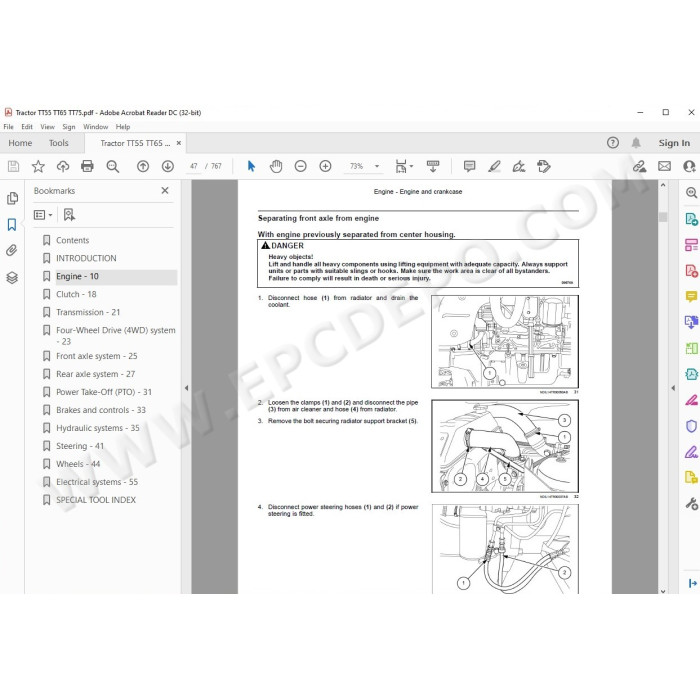Click the stamp tool icon
This screenshot has height=700, width=700.
coord(544,167)
